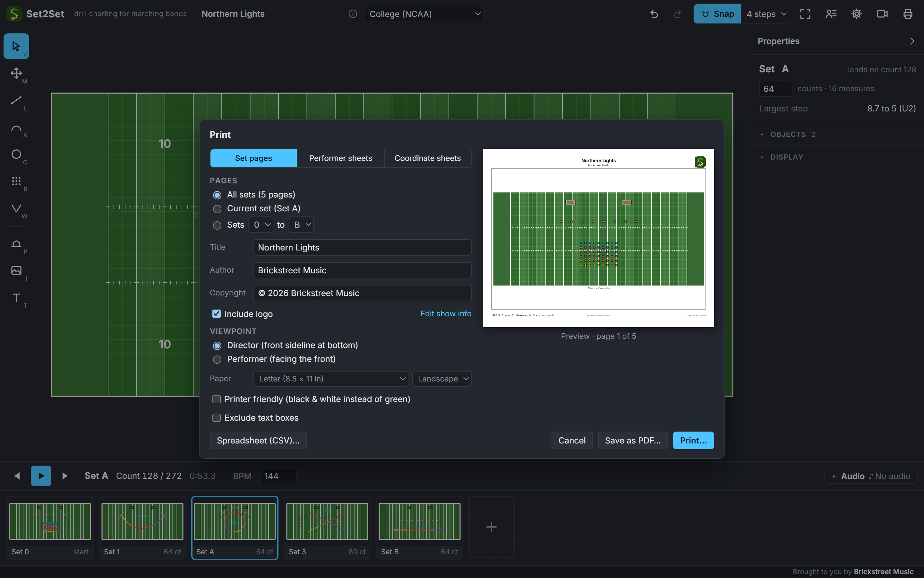The height and width of the screenshot is (578, 924).
Task: Open the College (NCAA) field dropdown
Action: point(424,14)
